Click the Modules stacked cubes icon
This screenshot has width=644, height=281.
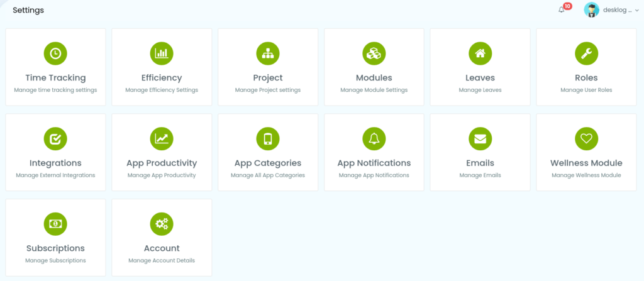pos(374,53)
